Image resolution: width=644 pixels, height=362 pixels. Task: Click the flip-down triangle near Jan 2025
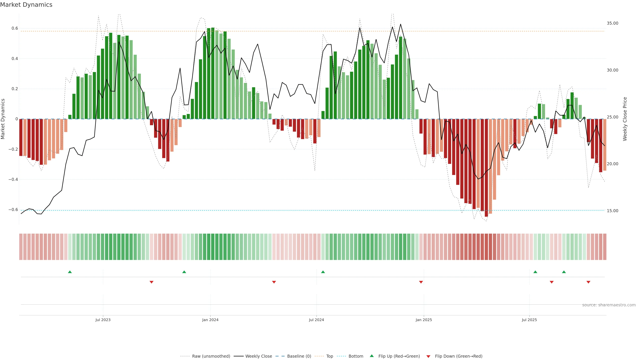pyautogui.click(x=421, y=282)
